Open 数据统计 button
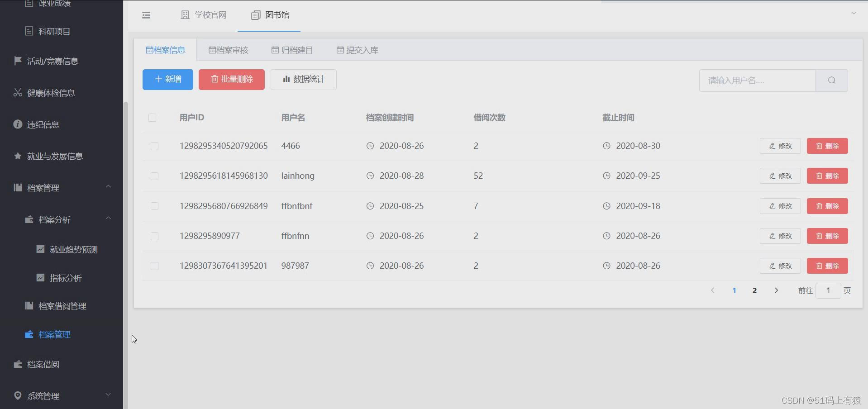This screenshot has height=409, width=868. click(304, 80)
